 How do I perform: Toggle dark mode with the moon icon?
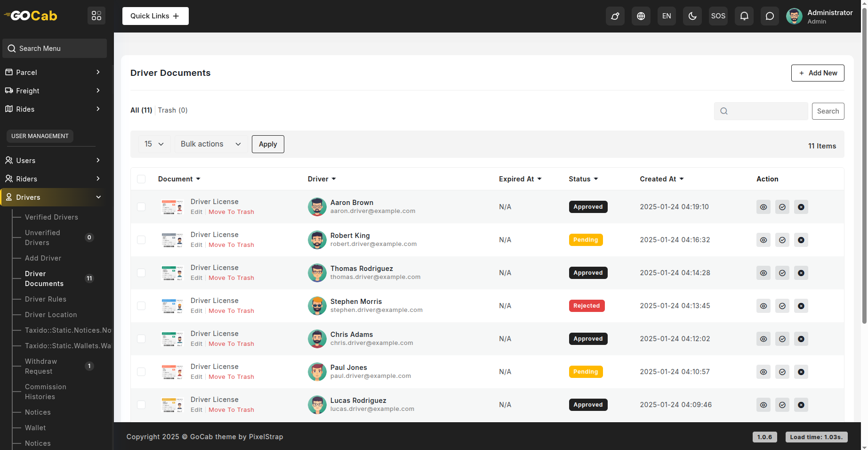click(x=692, y=16)
